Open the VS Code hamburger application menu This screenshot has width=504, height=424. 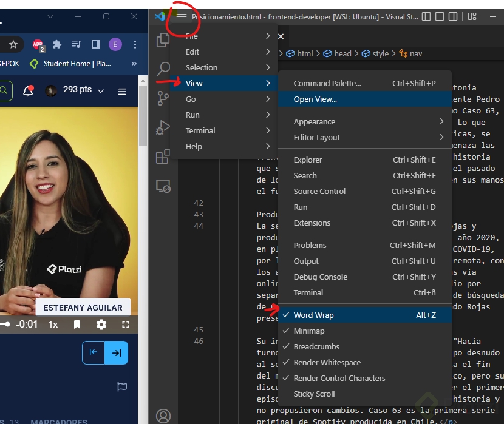click(x=182, y=17)
